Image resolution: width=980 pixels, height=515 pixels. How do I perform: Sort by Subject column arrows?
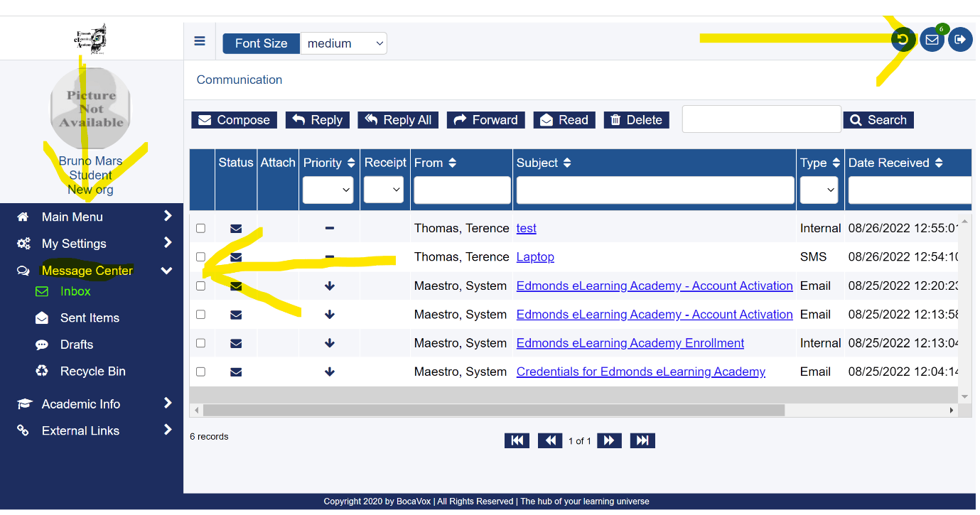click(x=567, y=163)
